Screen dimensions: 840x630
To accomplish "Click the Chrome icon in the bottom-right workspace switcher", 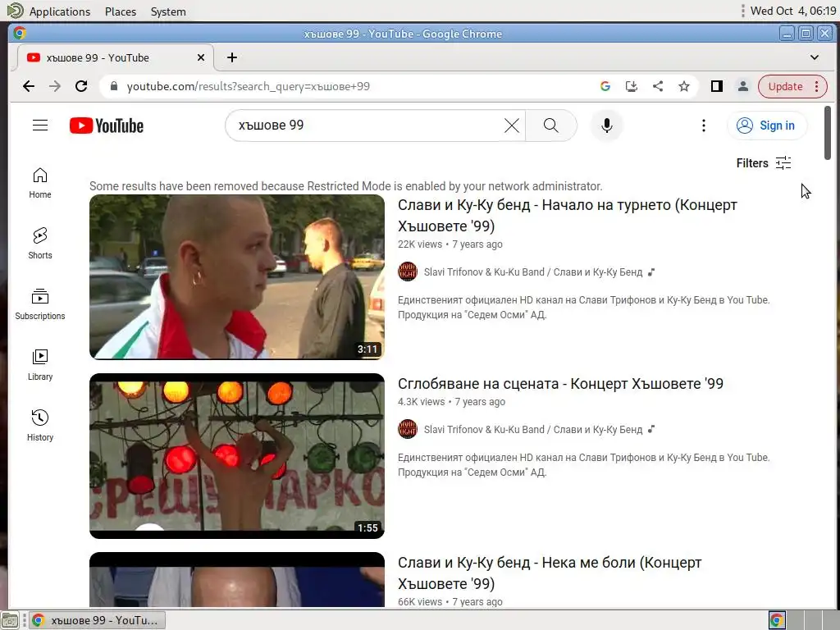I will tap(777, 620).
